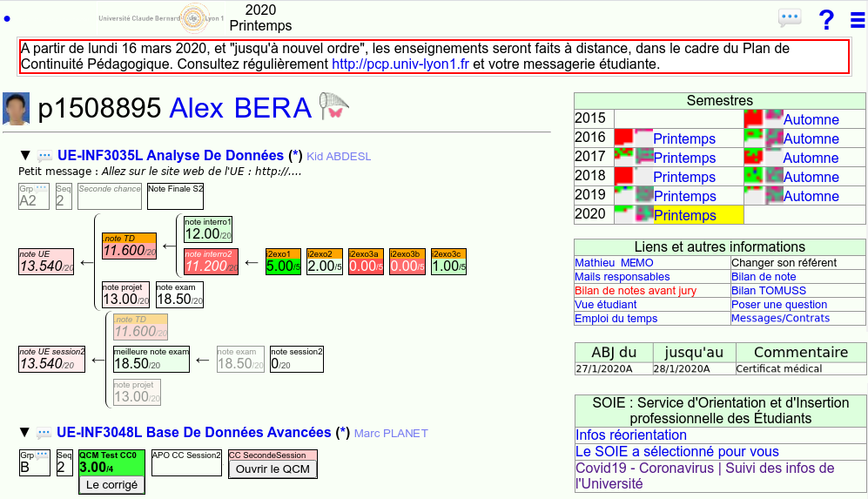868x499 pixels.
Task: Click the Le corrigé button
Action: (x=111, y=484)
